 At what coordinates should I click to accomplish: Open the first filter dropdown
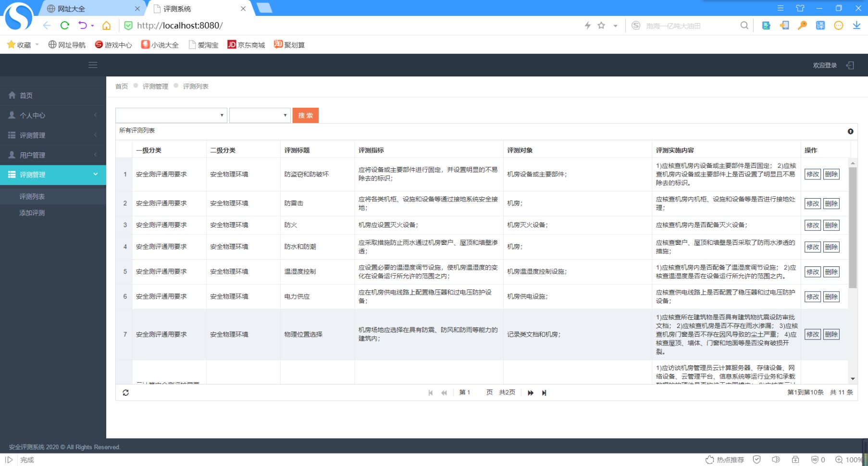pyautogui.click(x=171, y=115)
